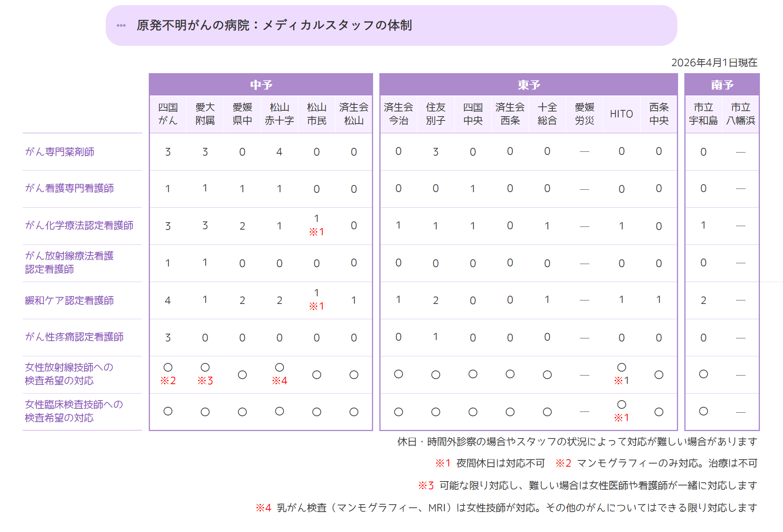The height and width of the screenshot is (532, 783).
Task: Click the three-dot icon beside the page heading
Action: pos(121,25)
